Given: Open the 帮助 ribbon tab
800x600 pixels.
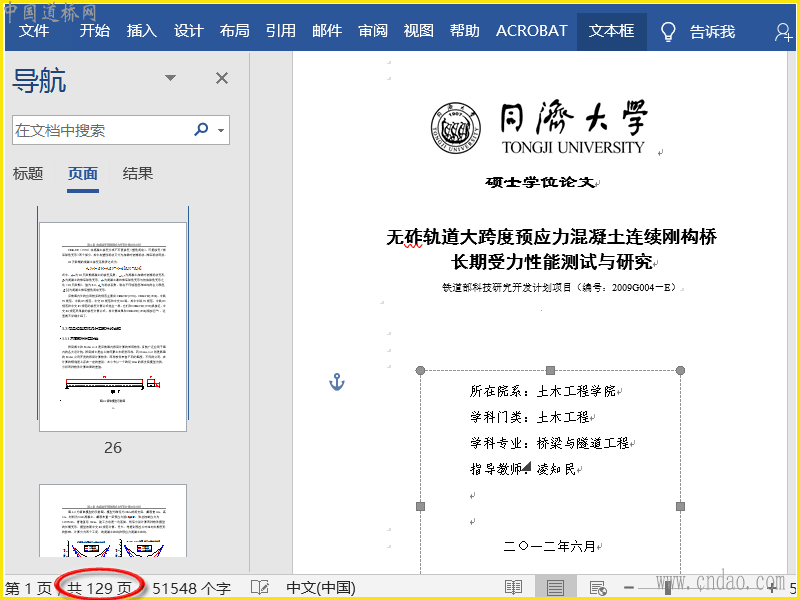Looking at the screenshot, I should (x=464, y=31).
